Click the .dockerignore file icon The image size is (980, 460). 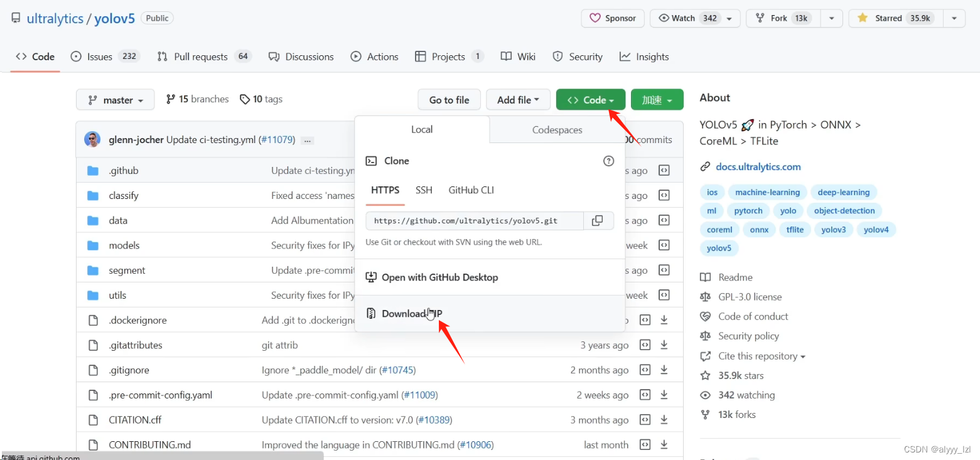(93, 320)
